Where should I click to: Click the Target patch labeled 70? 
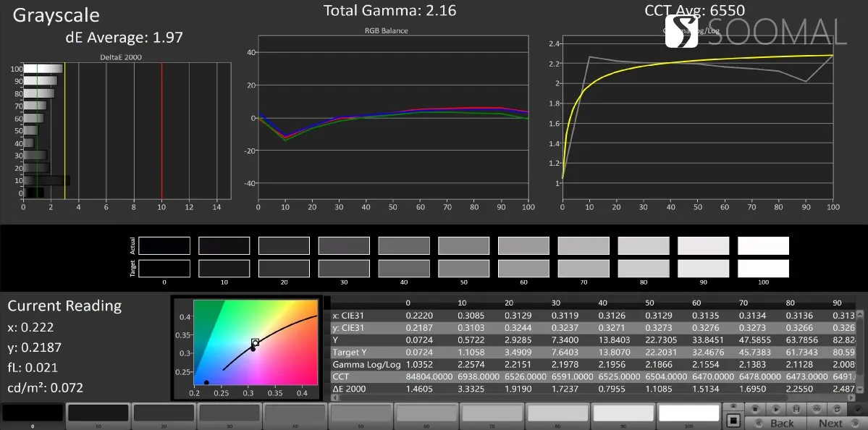pyautogui.click(x=583, y=269)
